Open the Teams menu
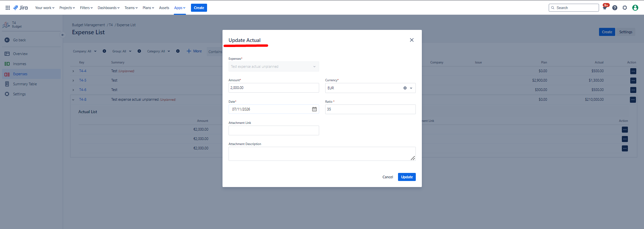Image resolution: width=644 pixels, height=229 pixels. point(131,8)
